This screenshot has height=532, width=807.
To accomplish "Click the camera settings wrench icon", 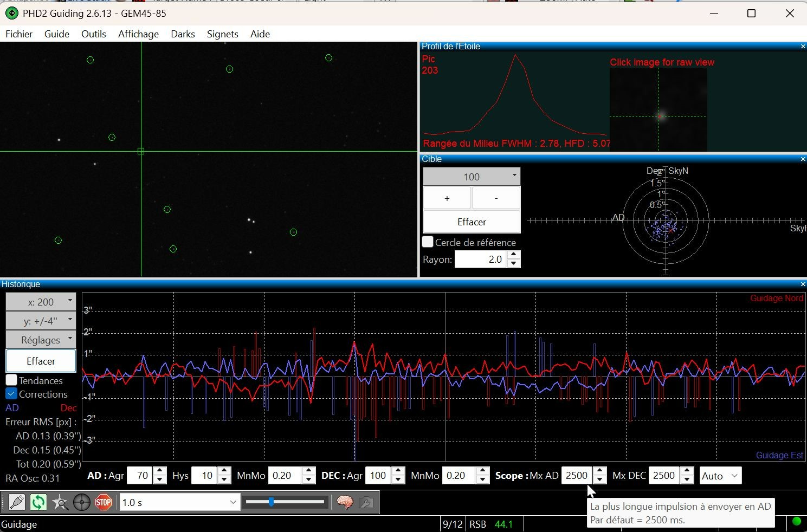I will (x=366, y=503).
